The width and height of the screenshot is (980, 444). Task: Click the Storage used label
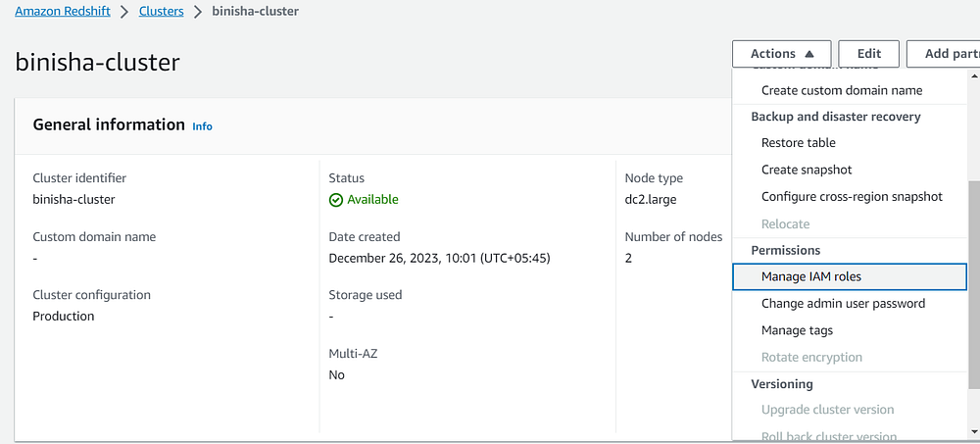pos(365,295)
